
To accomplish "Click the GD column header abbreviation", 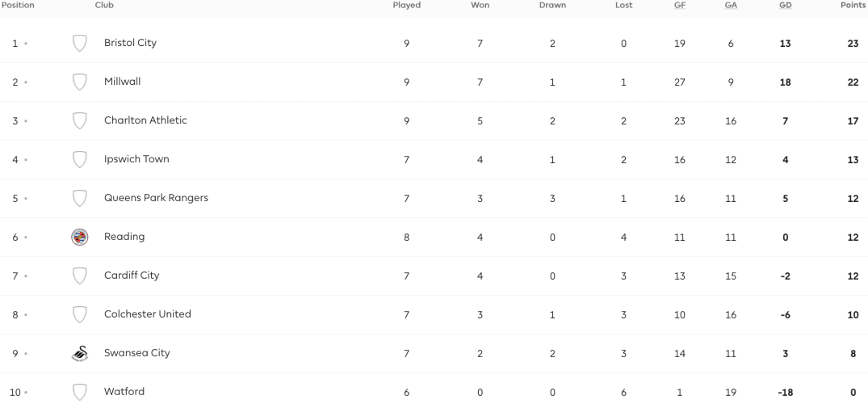I will point(785,5).
